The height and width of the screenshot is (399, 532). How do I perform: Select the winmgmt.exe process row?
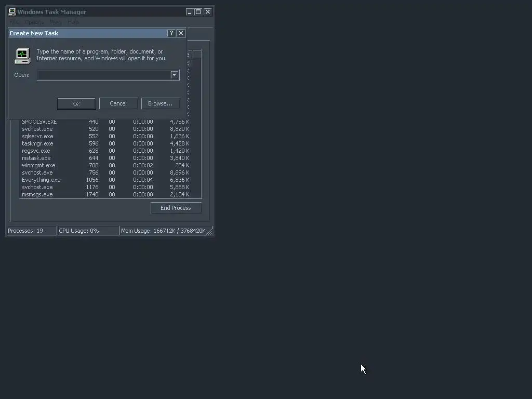pos(106,166)
